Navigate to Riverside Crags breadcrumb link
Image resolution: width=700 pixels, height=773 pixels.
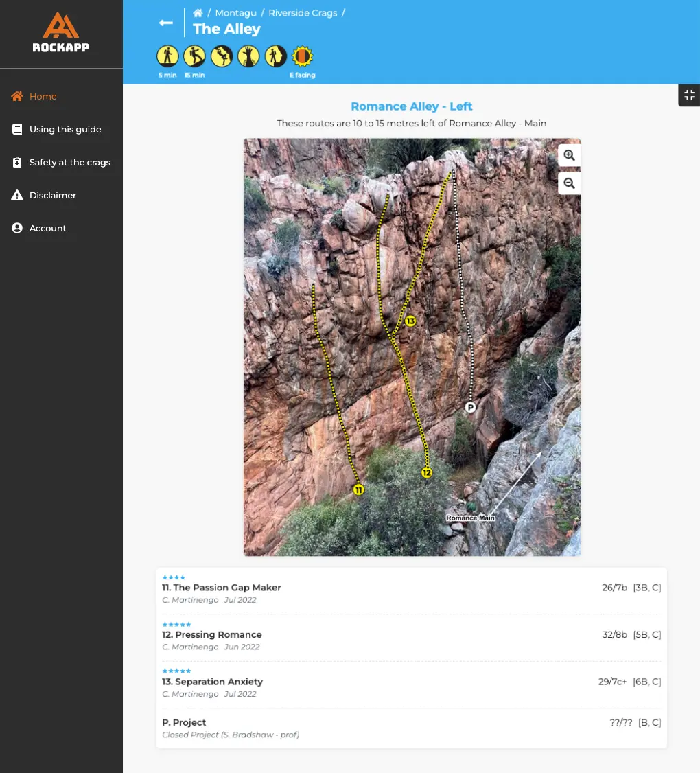[x=303, y=13]
